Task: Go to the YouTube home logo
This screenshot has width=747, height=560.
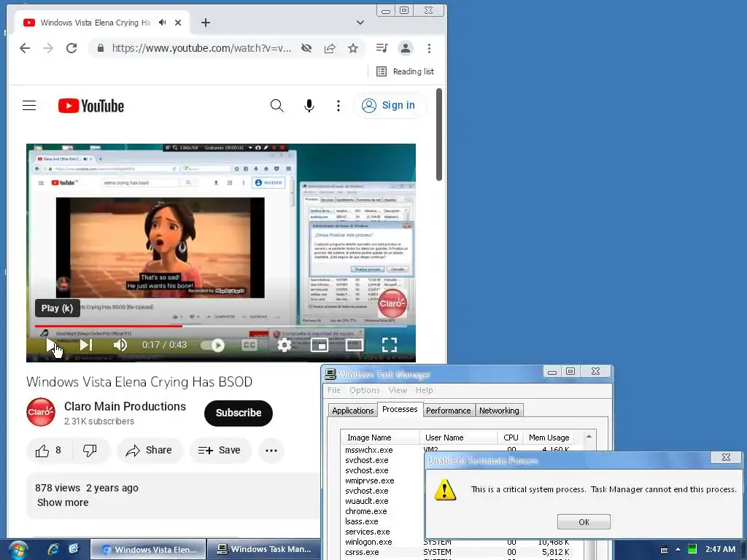Action: tap(91, 106)
